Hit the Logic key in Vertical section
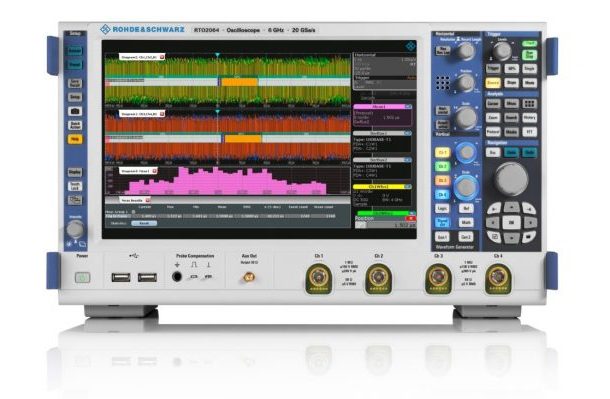 pos(442,208)
